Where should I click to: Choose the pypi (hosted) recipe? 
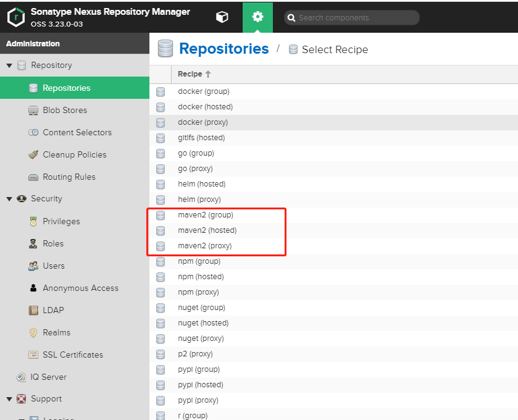click(333, 385)
